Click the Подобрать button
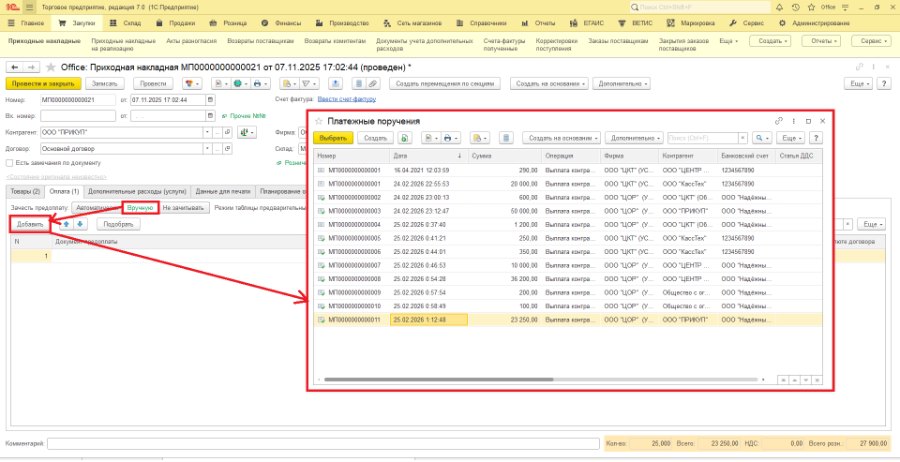Image resolution: width=900 pixels, height=462 pixels. 118,224
